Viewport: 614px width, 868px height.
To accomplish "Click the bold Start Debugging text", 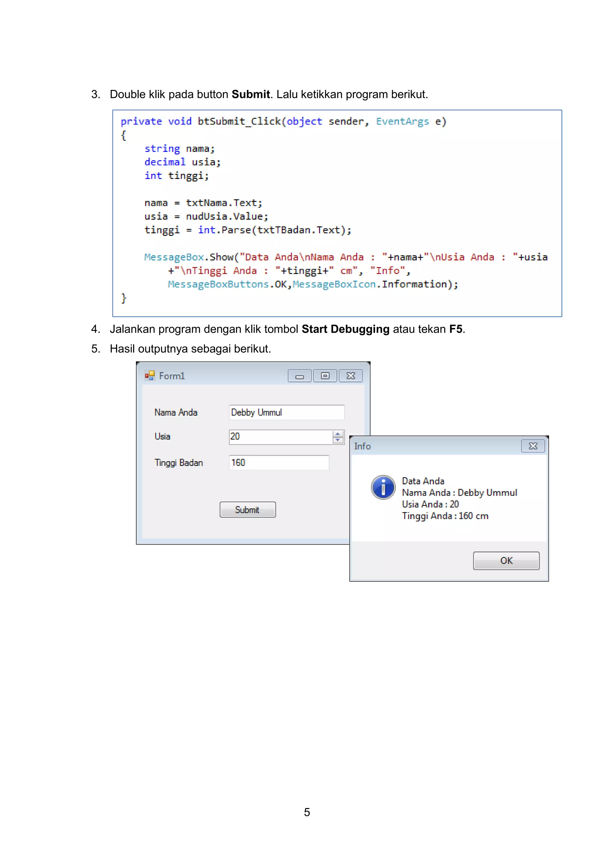I will 345,329.
